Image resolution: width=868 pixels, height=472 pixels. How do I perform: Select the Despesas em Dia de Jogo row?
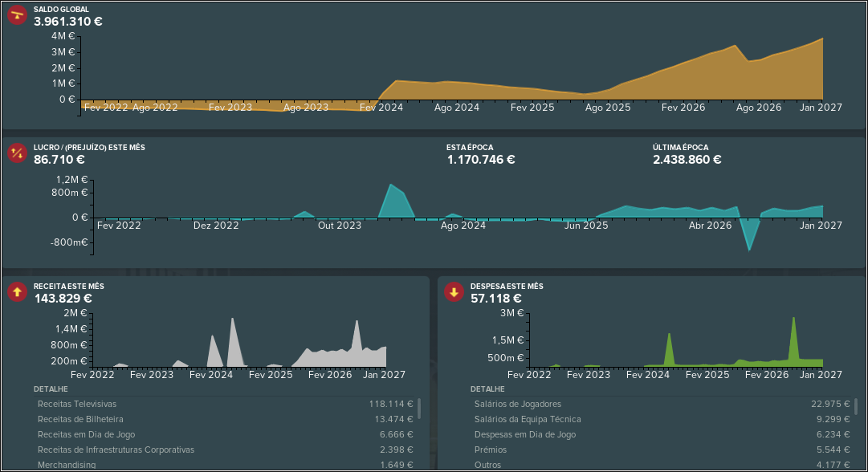[662, 434]
